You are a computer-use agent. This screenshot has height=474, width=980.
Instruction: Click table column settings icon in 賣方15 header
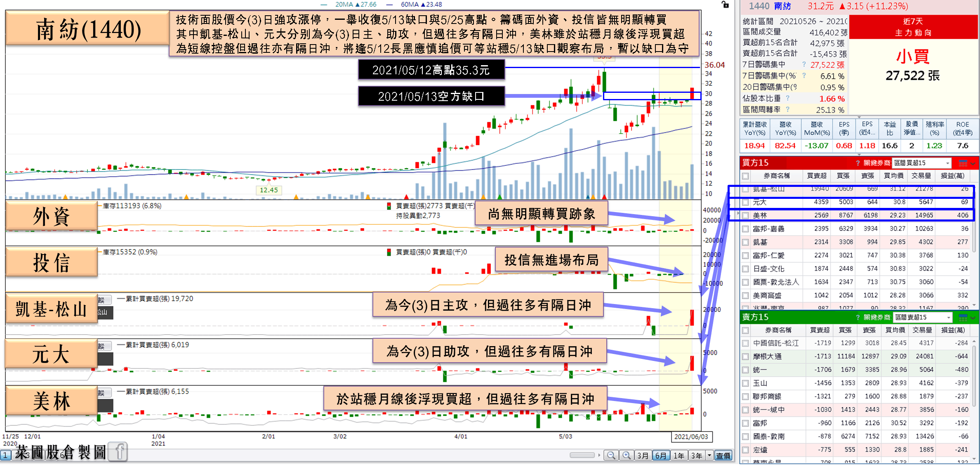click(x=963, y=317)
